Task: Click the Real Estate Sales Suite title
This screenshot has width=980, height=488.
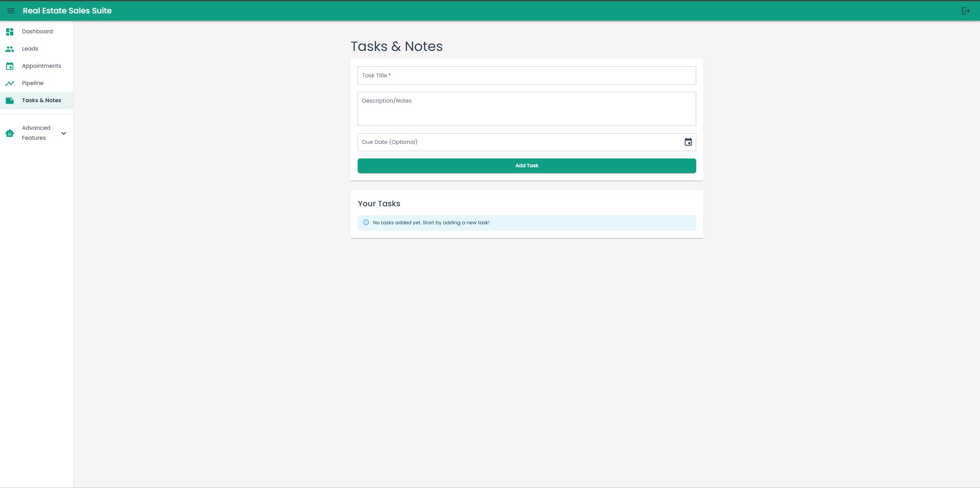Action: point(67,10)
